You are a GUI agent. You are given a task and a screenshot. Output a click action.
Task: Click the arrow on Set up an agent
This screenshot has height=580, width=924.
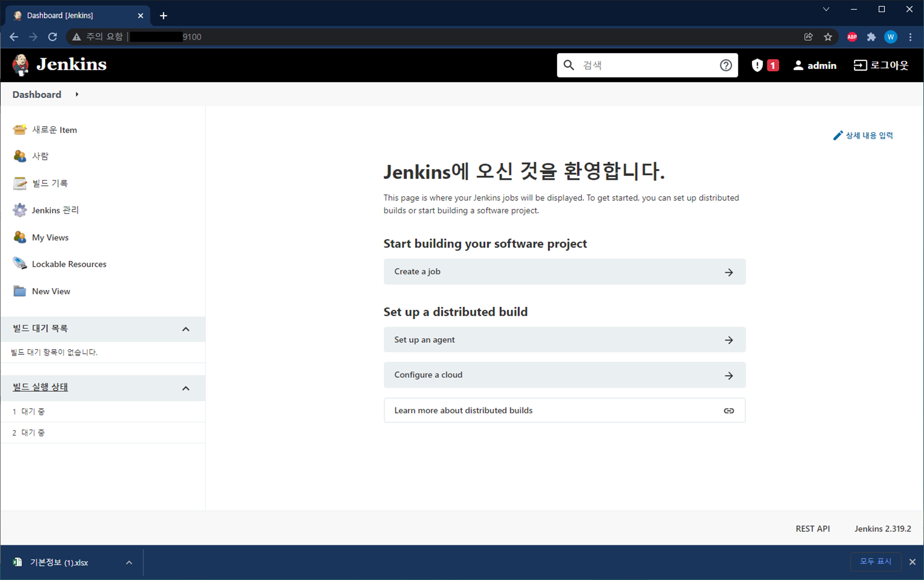tap(729, 340)
